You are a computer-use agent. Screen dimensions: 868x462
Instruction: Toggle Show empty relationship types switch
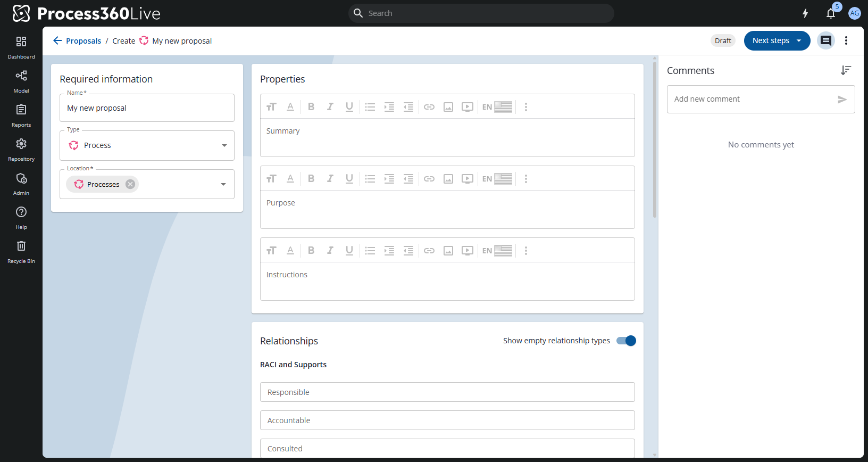point(626,341)
